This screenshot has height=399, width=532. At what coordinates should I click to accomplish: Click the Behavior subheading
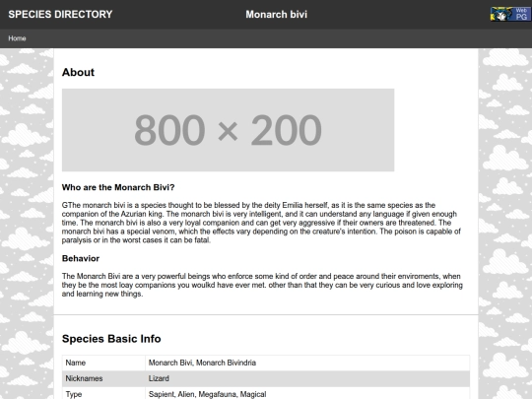[x=81, y=258]
